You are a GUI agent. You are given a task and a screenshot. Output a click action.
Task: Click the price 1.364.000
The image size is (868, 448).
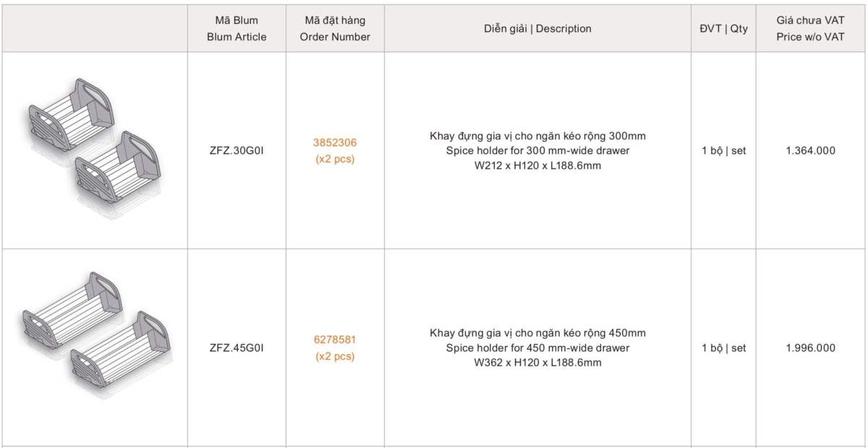click(x=810, y=151)
